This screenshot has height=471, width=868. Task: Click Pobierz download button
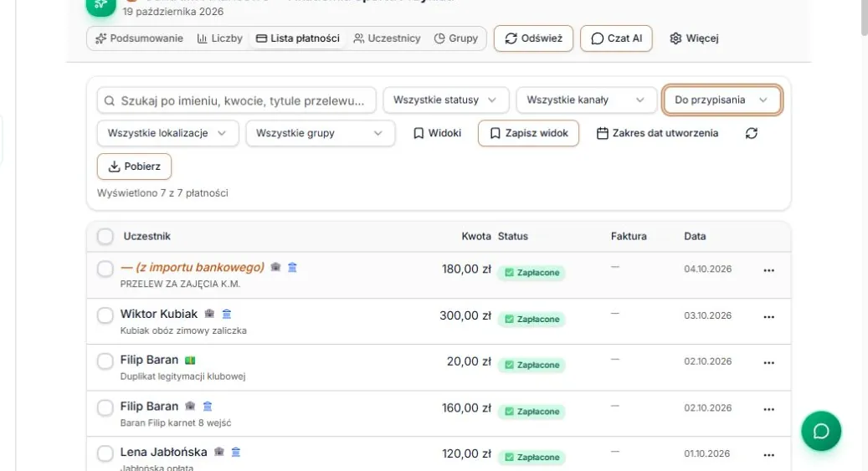click(135, 166)
